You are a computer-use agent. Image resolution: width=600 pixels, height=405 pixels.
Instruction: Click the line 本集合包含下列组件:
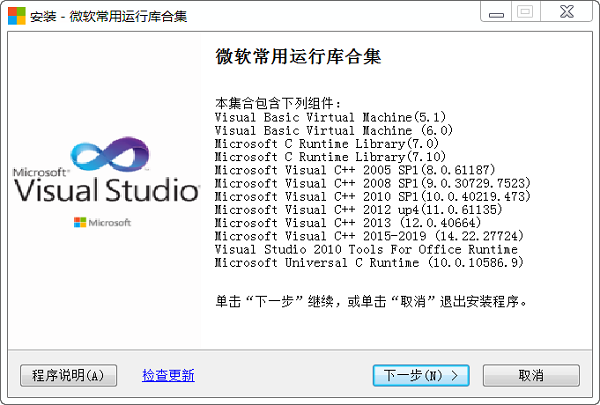[277, 103]
